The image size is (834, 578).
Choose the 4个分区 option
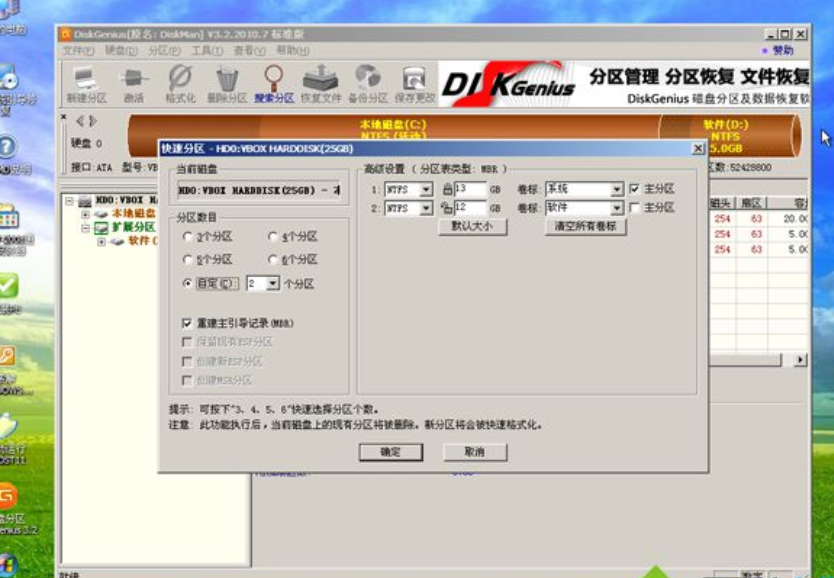pos(293,237)
